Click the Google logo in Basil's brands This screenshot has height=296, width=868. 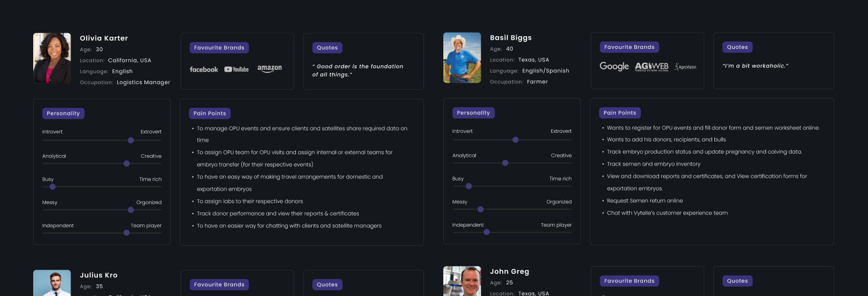pos(614,66)
